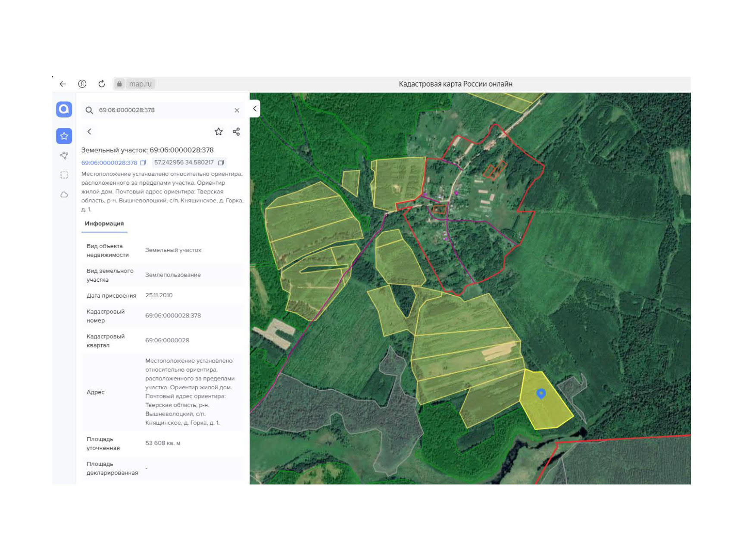Select the area value 53 608 кв. м
The height and width of the screenshot is (534, 756).
163,443
